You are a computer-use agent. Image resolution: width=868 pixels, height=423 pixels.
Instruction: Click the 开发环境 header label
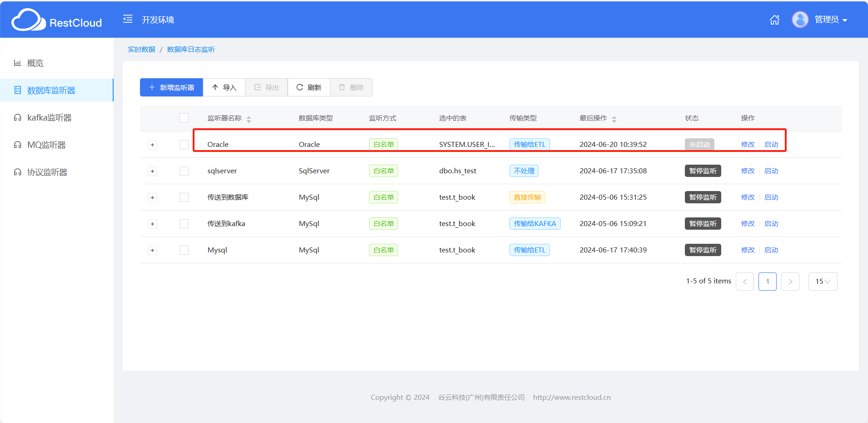coord(158,20)
